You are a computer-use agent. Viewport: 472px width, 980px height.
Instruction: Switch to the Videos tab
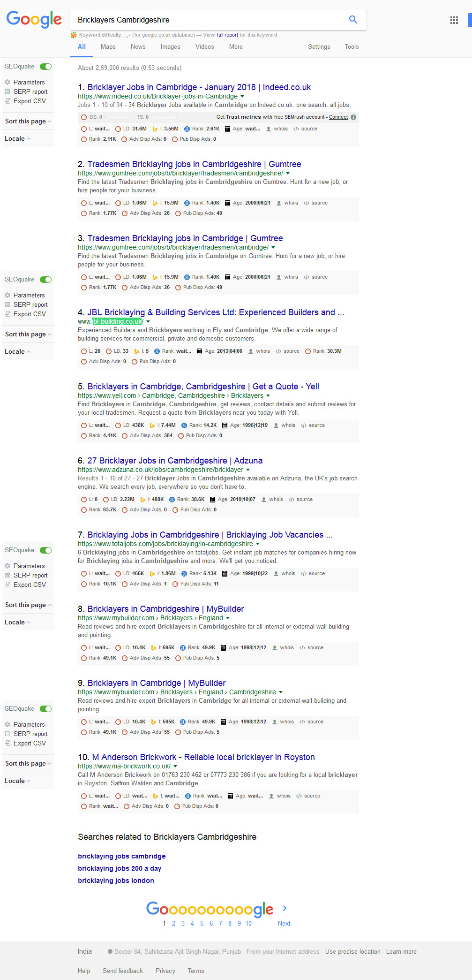[x=204, y=46]
